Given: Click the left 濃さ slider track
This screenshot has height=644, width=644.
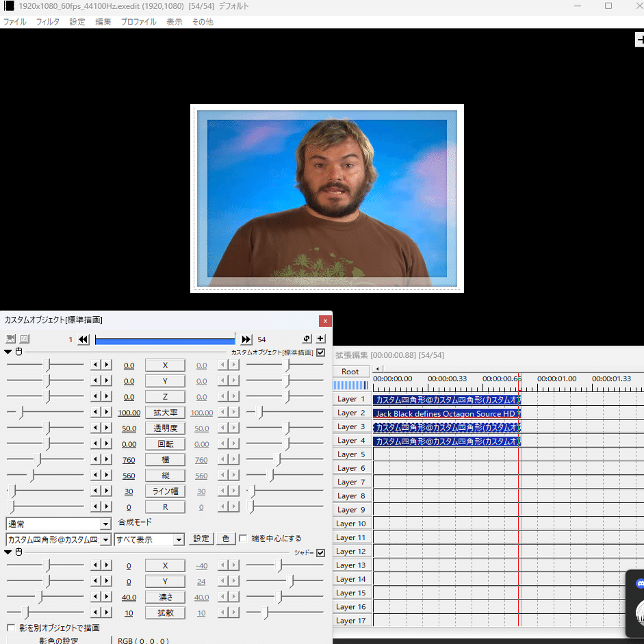Looking at the screenshot, I should coord(45,596).
